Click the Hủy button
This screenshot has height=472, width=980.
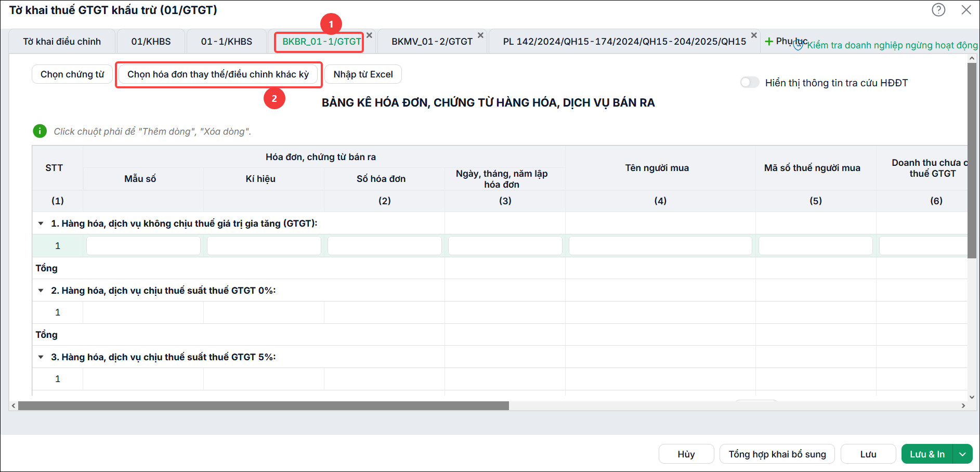686,454
